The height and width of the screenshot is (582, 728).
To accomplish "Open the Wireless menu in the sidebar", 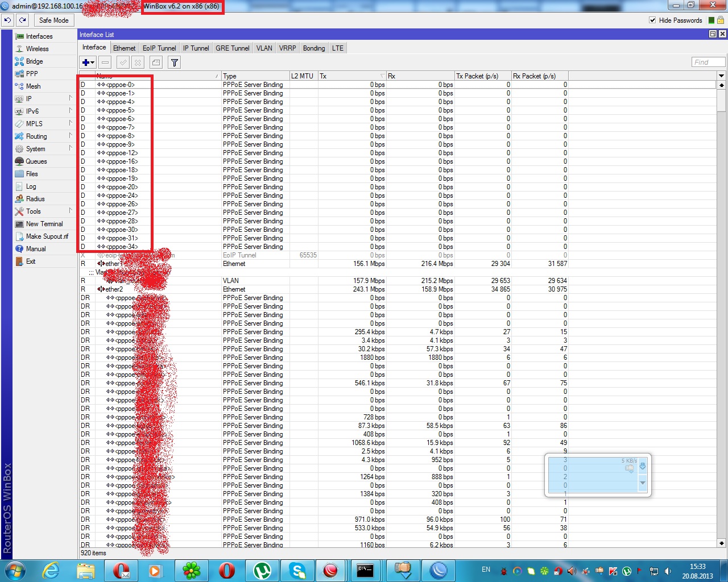I will pyautogui.click(x=37, y=49).
